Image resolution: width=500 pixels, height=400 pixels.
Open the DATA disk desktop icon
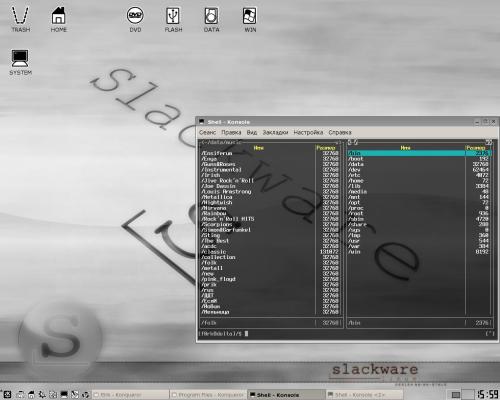[211, 19]
